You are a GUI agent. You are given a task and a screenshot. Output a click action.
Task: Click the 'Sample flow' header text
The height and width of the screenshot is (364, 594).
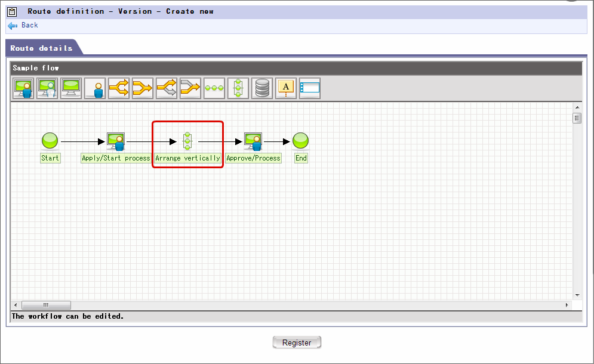click(x=36, y=68)
